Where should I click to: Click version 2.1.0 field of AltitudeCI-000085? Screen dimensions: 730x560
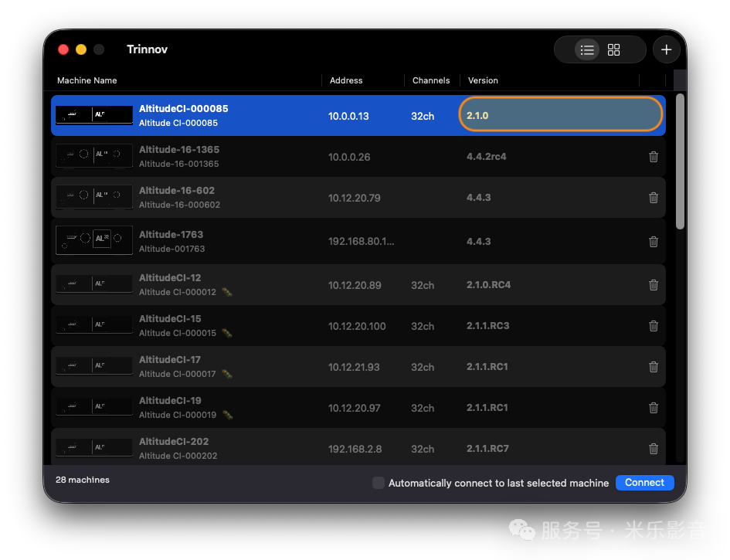(561, 115)
